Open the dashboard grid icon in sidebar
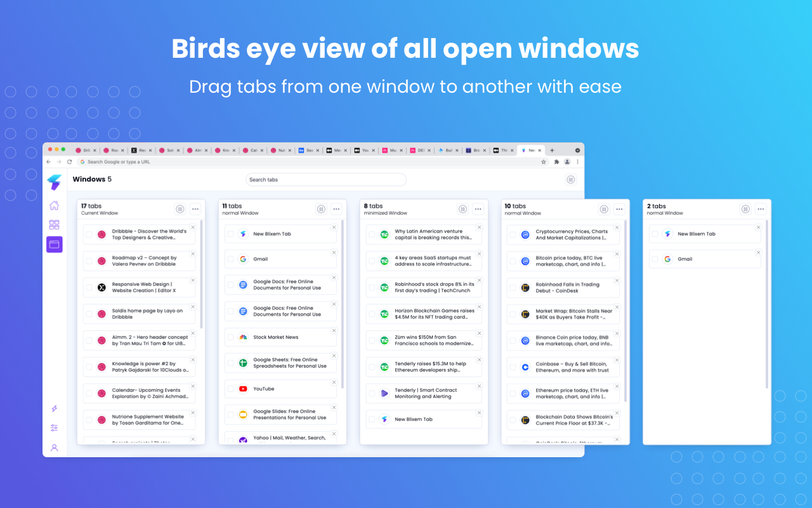The image size is (812, 508). tap(54, 225)
